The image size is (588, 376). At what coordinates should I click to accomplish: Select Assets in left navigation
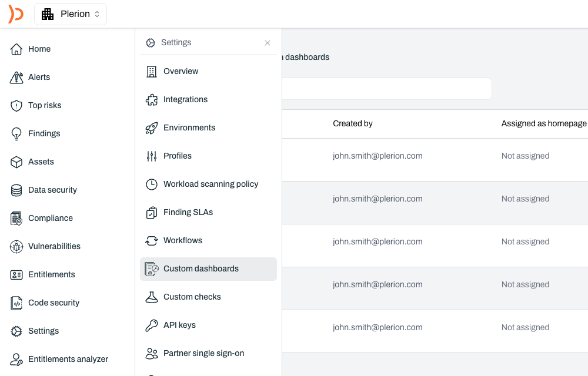click(x=41, y=162)
